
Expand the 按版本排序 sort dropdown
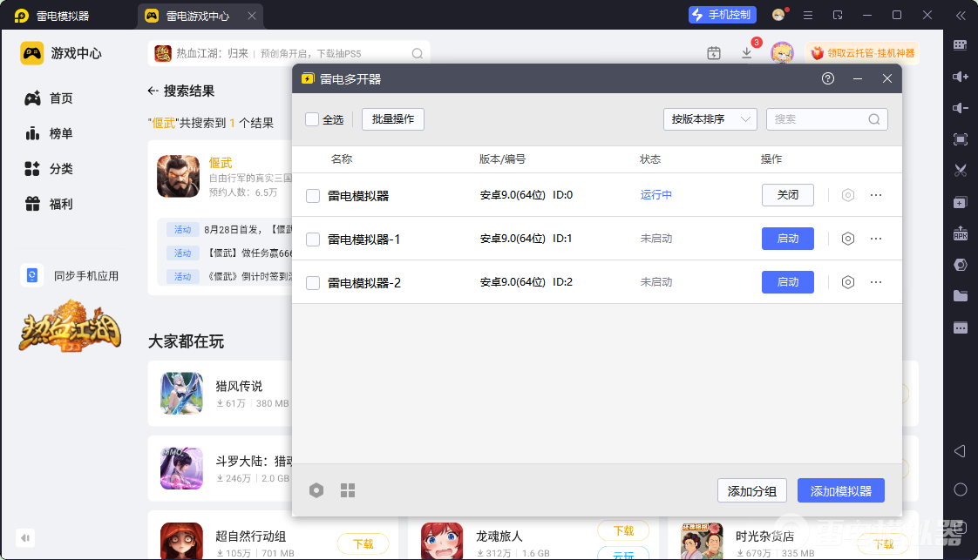click(x=710, y=119)
